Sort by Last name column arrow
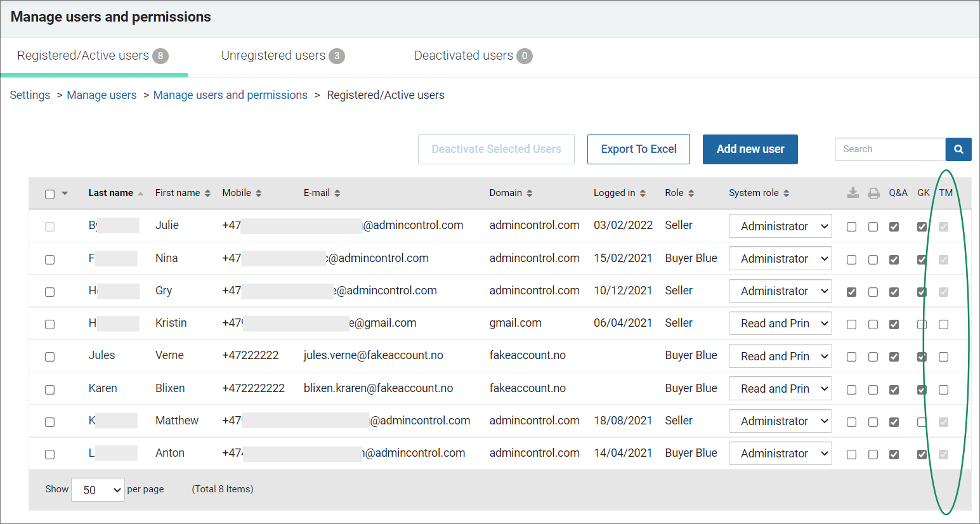Viewport: 980px width, 524px height. pyautogui.click(x=140, y=193)
